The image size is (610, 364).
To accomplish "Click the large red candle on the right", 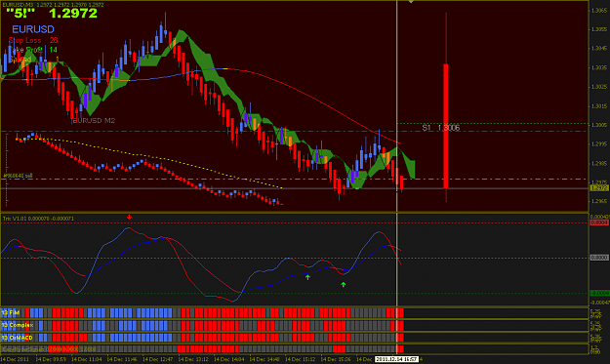I will coord(446,126).
